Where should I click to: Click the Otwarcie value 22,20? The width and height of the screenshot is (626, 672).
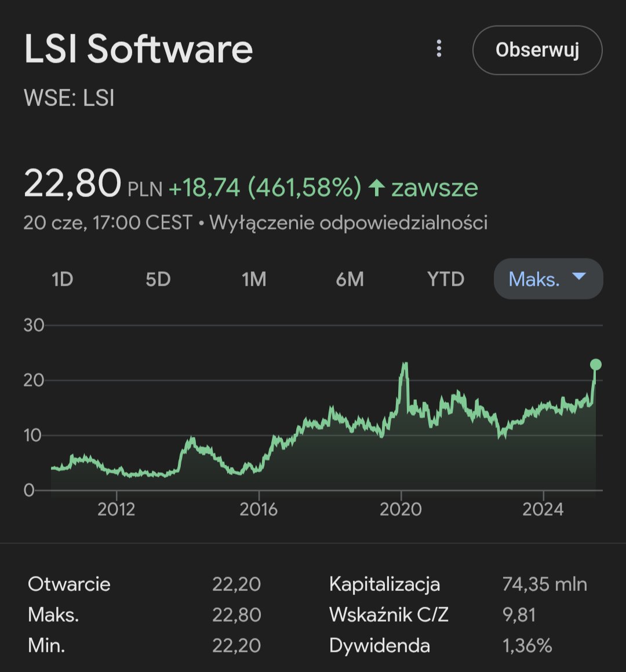(236, 584)
